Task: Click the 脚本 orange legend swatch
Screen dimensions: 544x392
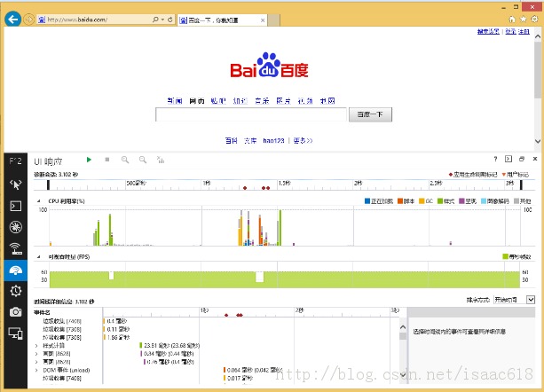Action: (x=400, y=201)
